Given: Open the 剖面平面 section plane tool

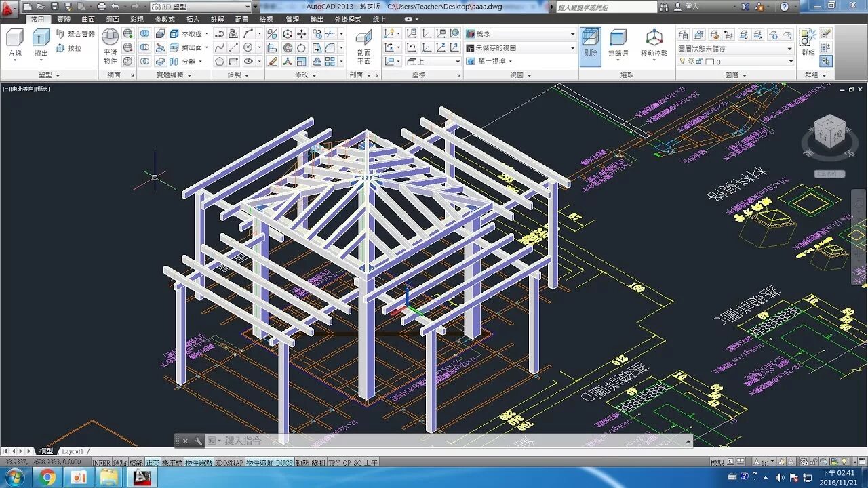Looking at the screenshot, I should [x=364, y=47].
